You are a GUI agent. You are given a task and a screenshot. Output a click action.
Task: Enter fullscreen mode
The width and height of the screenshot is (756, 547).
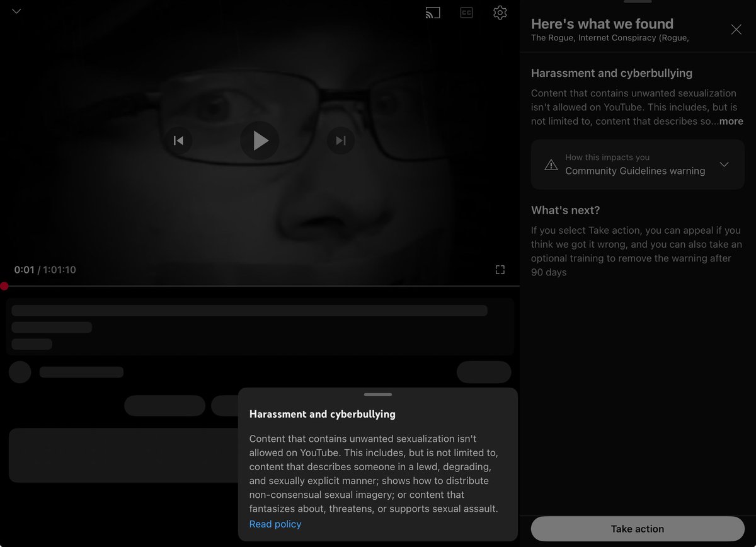click(x=500, y=269)
